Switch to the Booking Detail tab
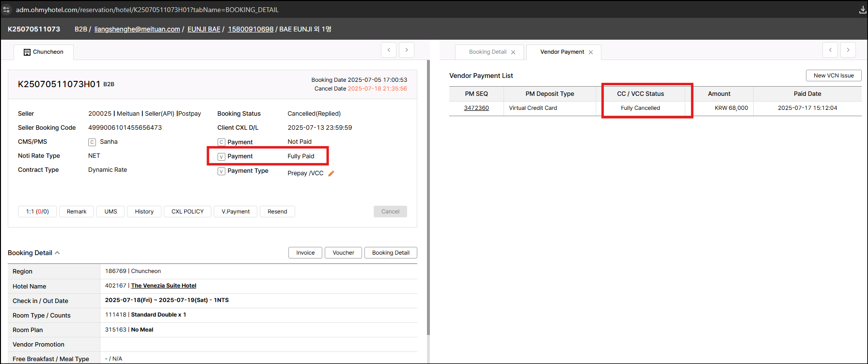The height and width of the screenshot is (364, 868). (x=487, y=52)
